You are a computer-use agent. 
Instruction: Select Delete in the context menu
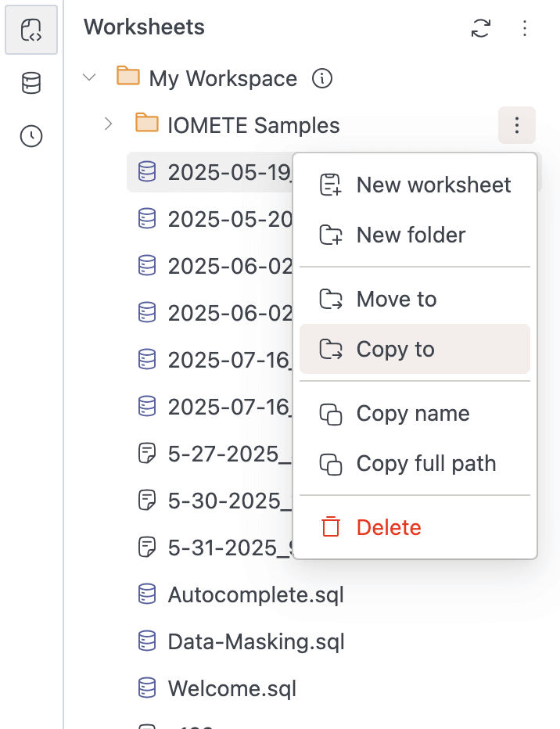pyautogui.click(x=388, y=526)
